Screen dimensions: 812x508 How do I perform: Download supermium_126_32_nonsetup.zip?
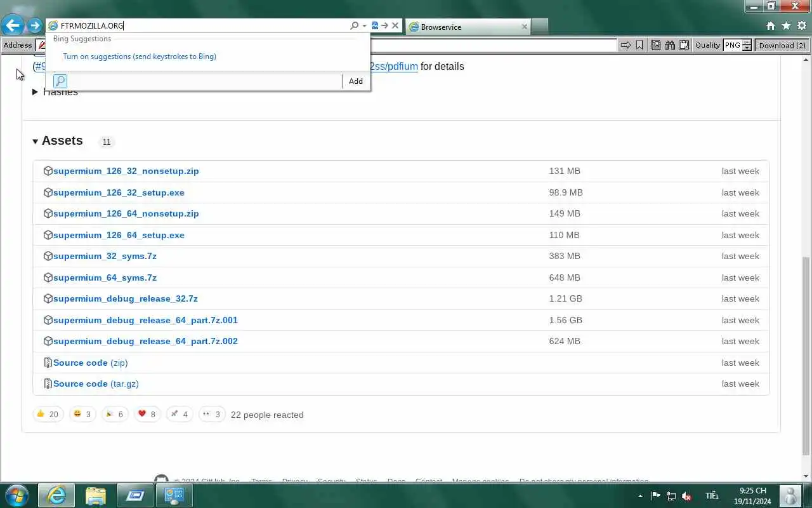point(126,171)
